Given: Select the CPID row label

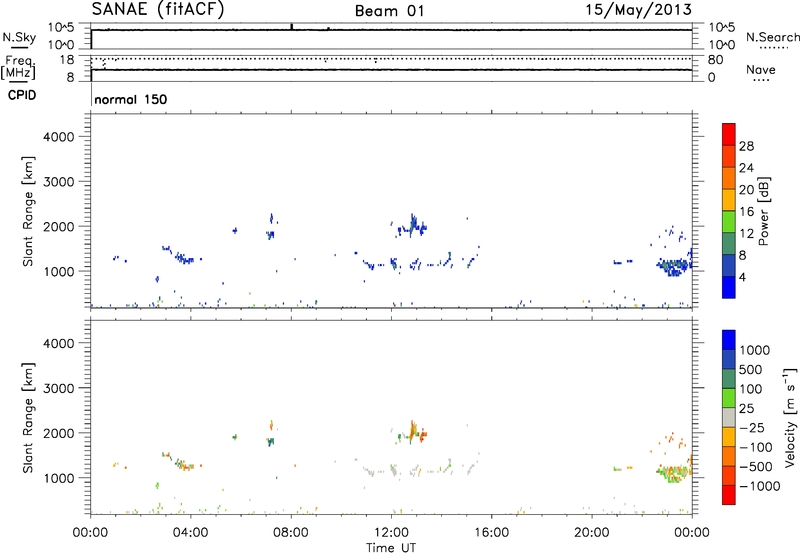Looking at the screenshot, I should point(22,95).
